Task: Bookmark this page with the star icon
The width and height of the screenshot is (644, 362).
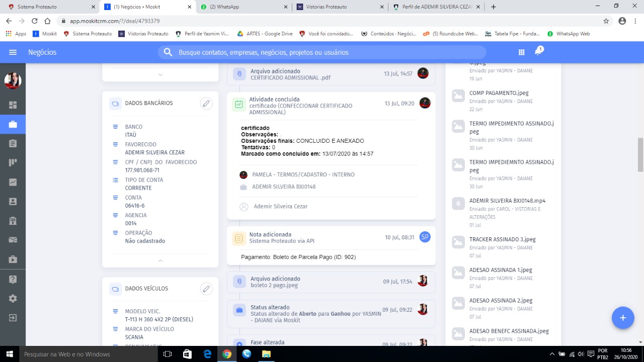Action: 606,21
